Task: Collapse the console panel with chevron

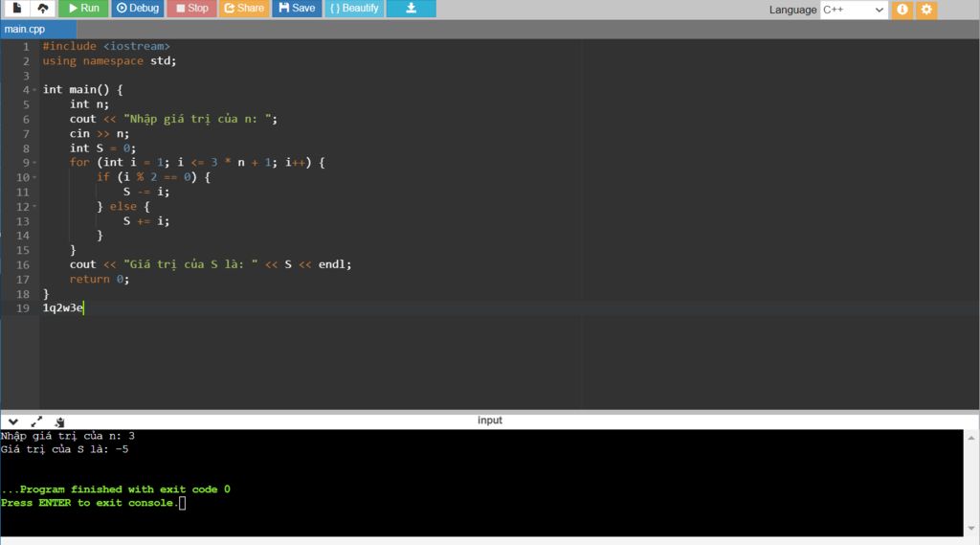Action: [13, 421]
